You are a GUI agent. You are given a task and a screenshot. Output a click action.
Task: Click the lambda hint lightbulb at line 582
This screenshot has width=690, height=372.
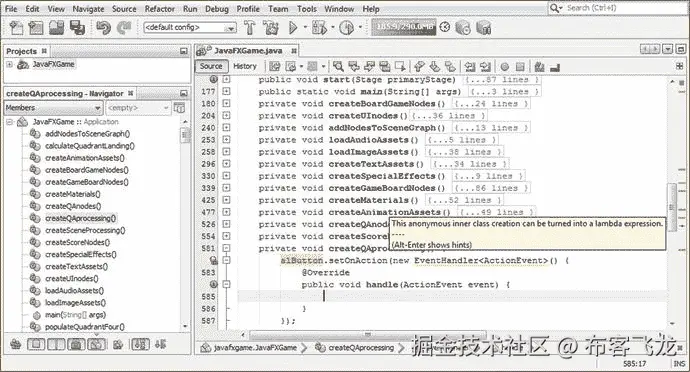214,260
